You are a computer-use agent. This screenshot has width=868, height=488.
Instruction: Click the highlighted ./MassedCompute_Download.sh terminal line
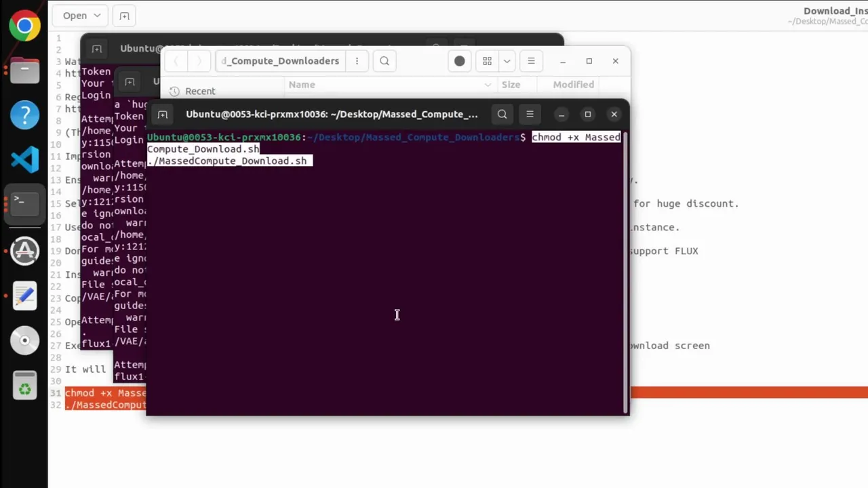click(x=230, y=161)
